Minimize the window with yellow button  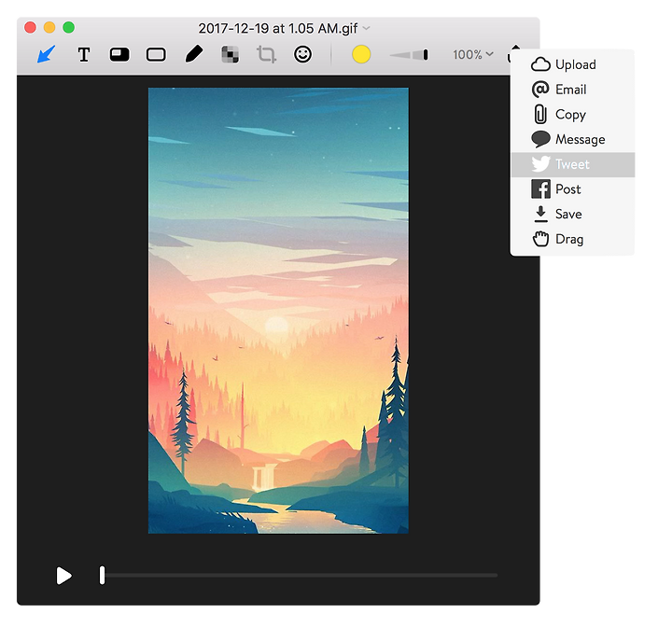pos(49,27)
